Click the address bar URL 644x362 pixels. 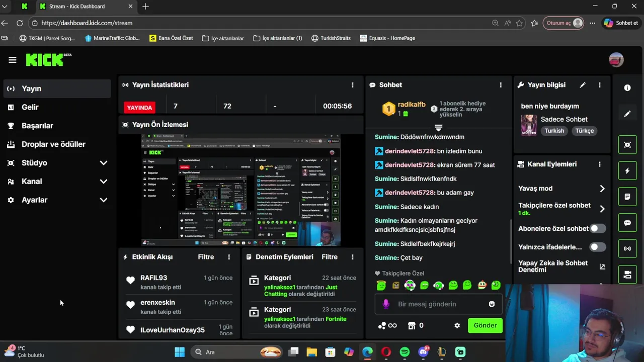pyautogui.click(x=87, y=23)
